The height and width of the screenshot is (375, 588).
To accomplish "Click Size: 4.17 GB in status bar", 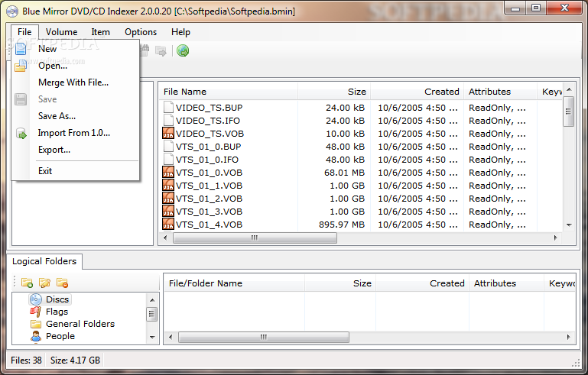I will [x=76, y=360].
